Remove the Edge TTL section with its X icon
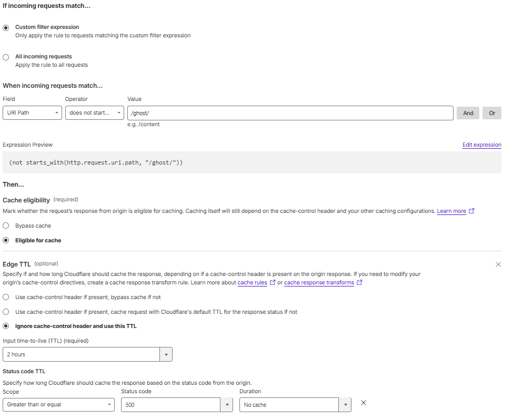Viewport: 513px width, 420px height. point(498,264)
